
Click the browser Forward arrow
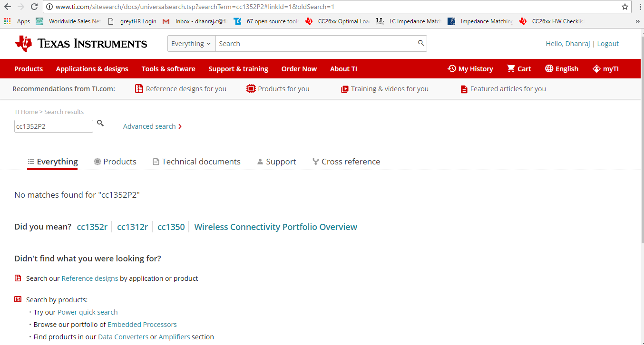point(20,7)
